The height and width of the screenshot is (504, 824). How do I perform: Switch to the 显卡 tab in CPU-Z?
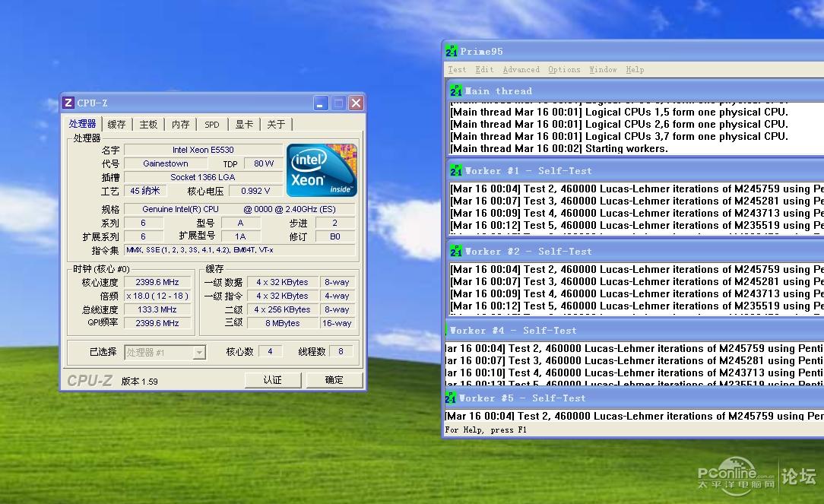pyautogui.click(x=244, y=125)
